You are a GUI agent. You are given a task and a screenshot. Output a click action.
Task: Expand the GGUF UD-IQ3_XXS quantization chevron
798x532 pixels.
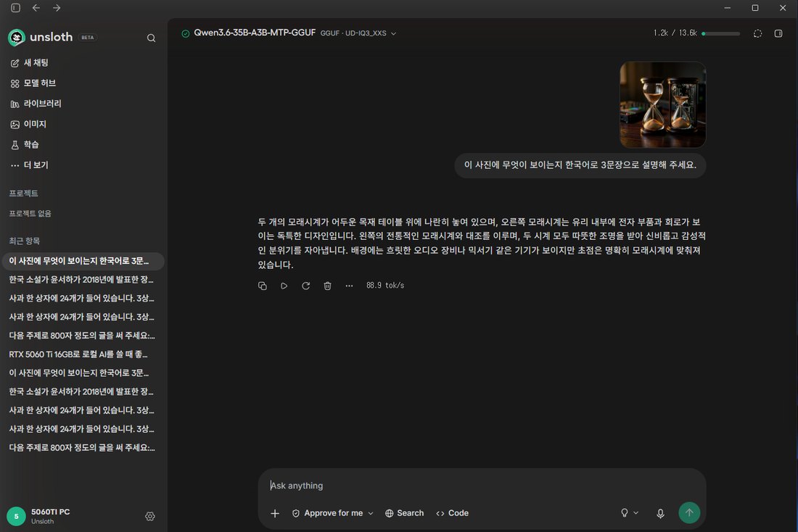point(393,33)
